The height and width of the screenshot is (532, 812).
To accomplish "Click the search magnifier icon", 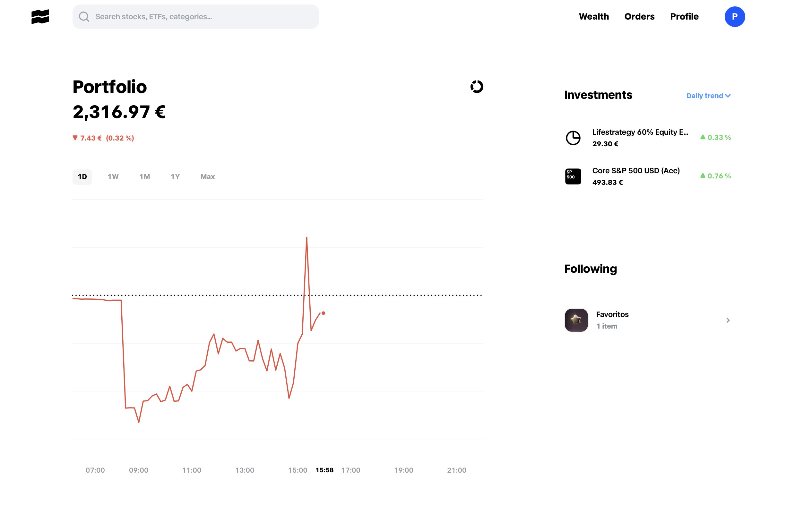I will 84,17.
